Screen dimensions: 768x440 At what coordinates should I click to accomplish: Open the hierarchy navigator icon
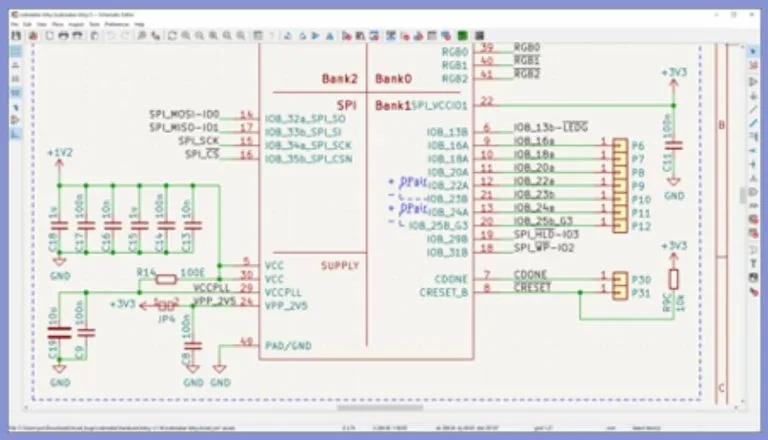click(x=258, y=36)
